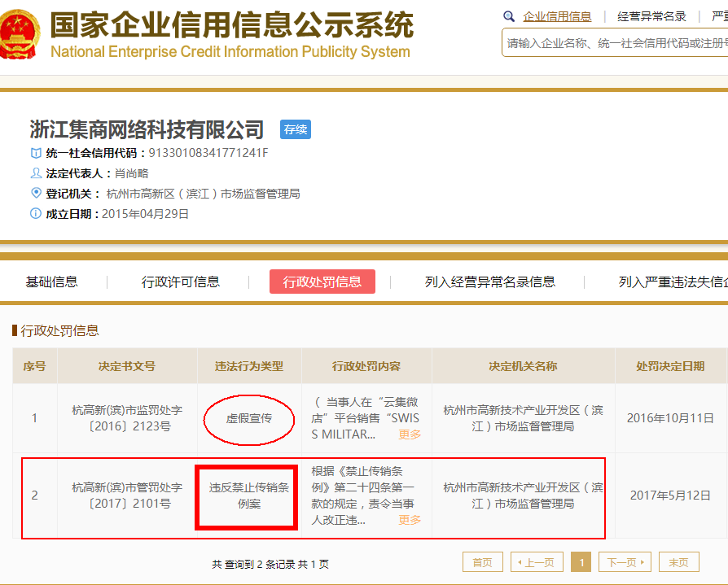Click the enterprise name search input field

[615, 43]
